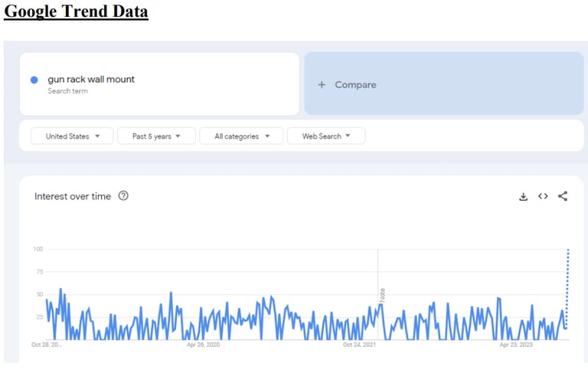Click the Apr 23, 2023 date label
Viewport: 588px width, 383px height.
coord(515,345)
